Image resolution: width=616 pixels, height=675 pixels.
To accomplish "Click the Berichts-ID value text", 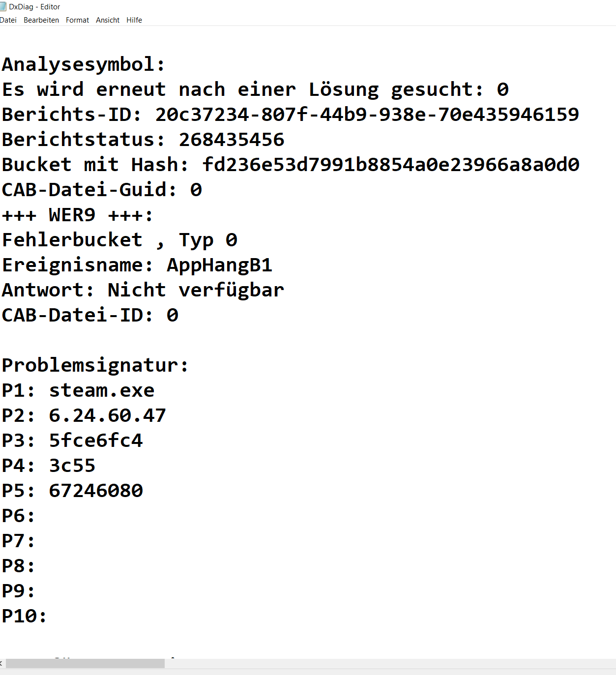I will [x=367, y=115].
